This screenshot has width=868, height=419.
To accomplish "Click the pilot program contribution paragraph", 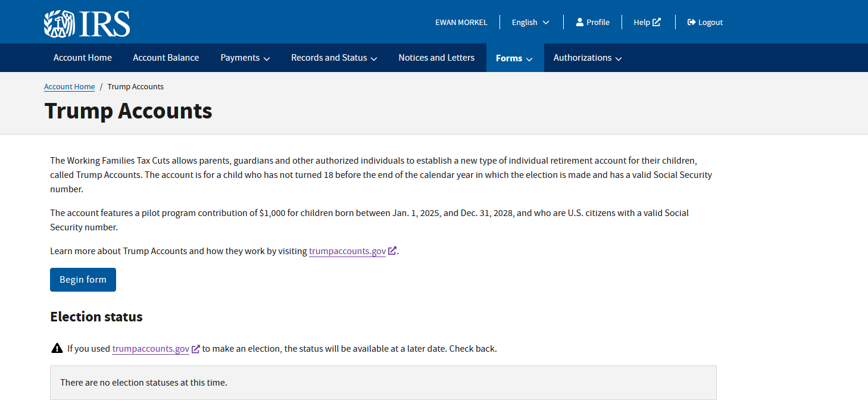I will pos(369,220).
